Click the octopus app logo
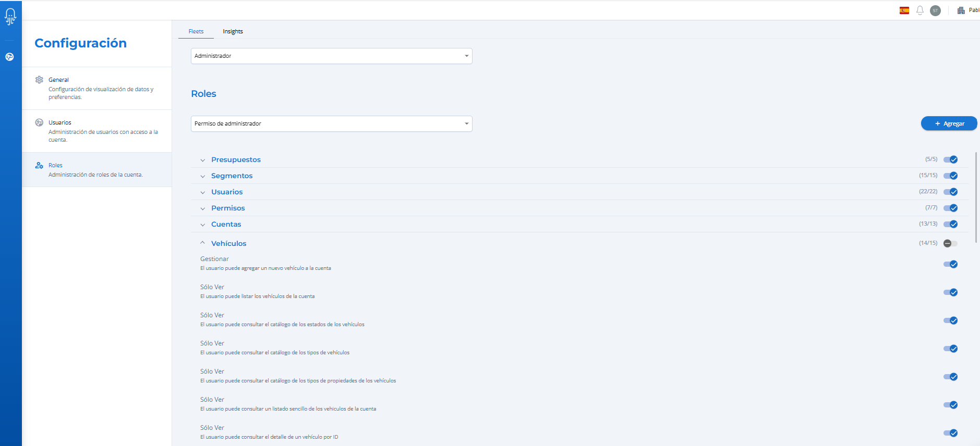The height and width of the screenshot is (446, 980). [10, 17]
